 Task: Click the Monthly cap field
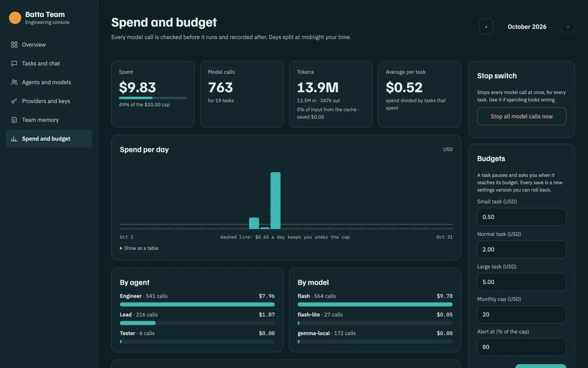click(521, 314)
